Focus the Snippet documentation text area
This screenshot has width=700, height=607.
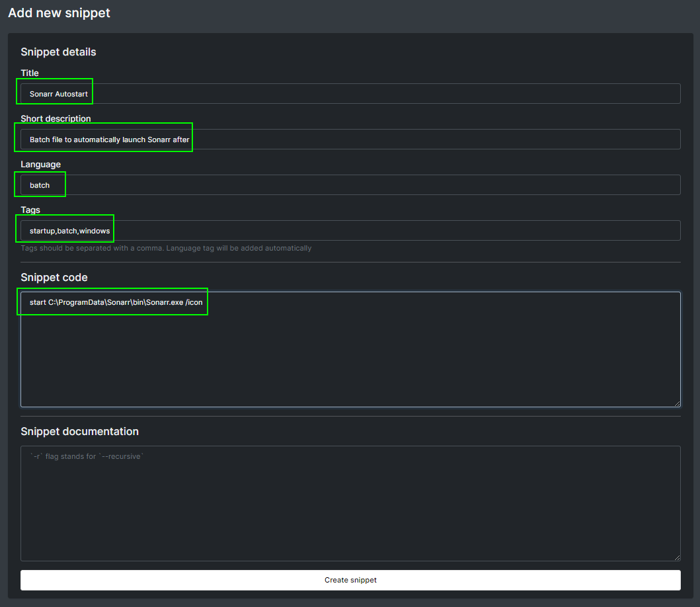click(350, 503)
